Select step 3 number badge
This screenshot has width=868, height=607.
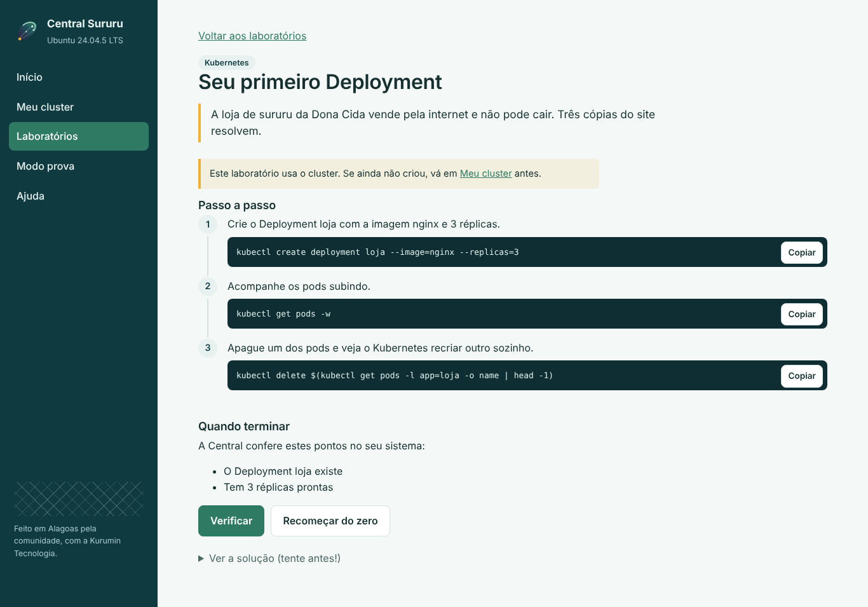208,348
